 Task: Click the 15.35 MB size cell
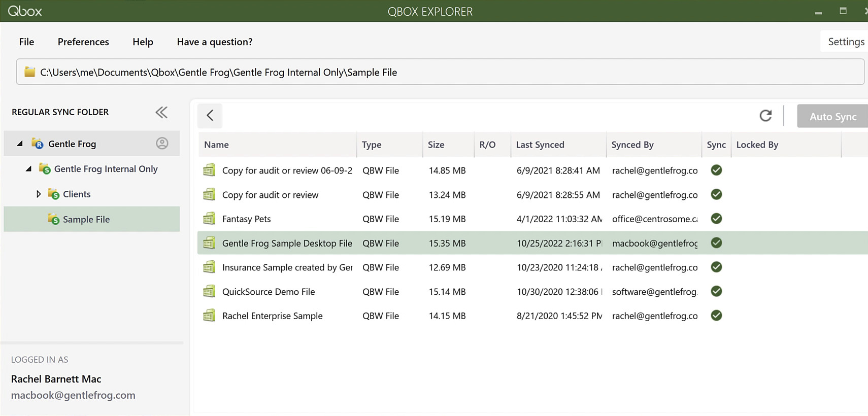[447, 244]
